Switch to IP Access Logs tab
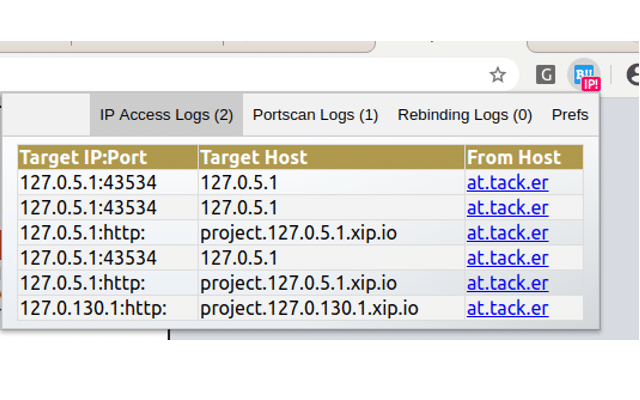The width and height of the screenshot is (640, 400). [167, 115]
